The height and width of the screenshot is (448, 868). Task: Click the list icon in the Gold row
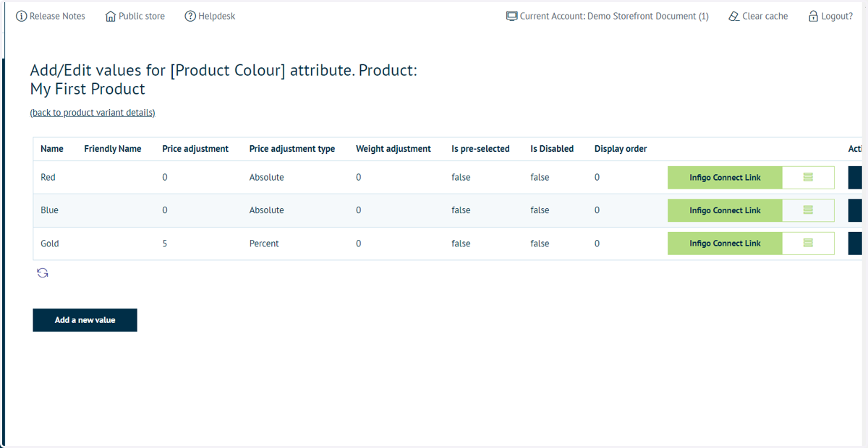click(808, 244)
